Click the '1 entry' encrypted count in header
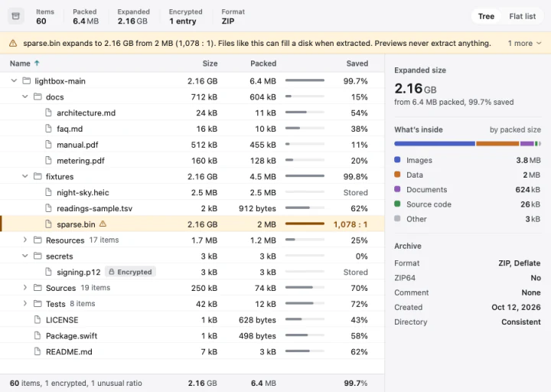The image size is (551, 392). (x=182, y=21)
